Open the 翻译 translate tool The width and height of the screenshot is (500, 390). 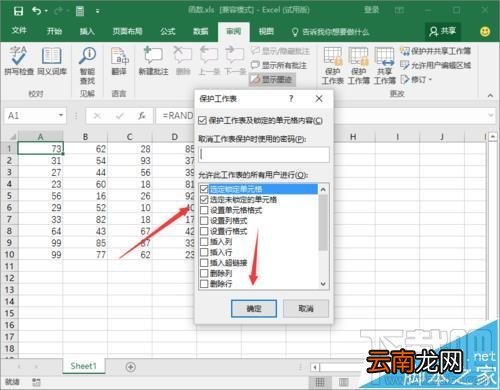[119, 61]
